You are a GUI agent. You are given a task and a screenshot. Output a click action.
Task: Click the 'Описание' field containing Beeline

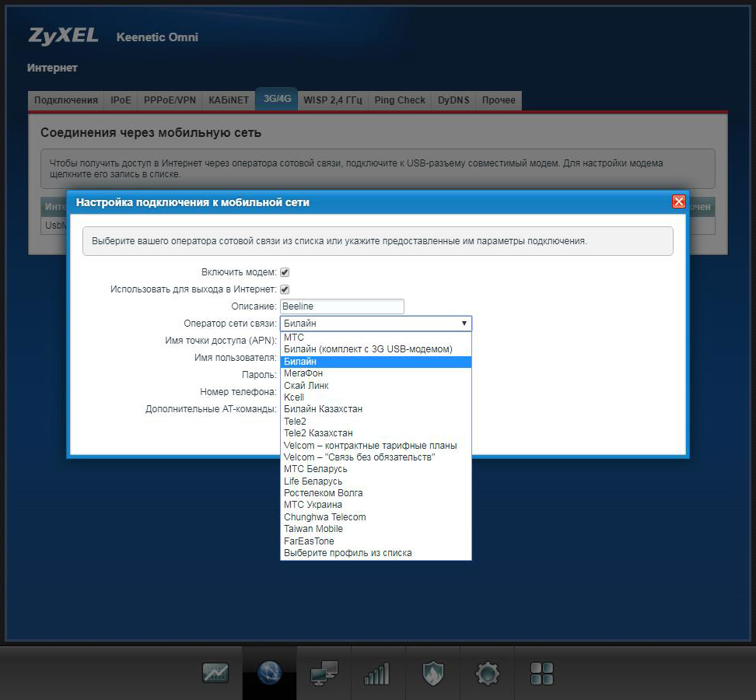pyautogui.click(x=342, y=306)
